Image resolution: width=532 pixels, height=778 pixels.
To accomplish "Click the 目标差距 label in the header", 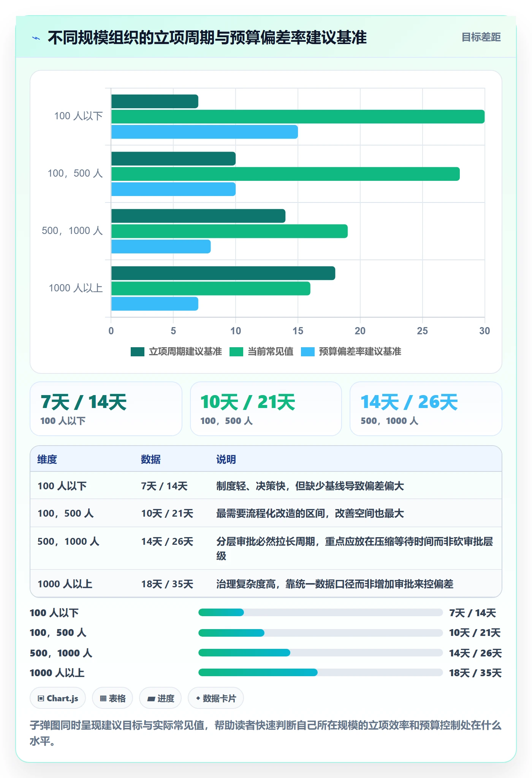I will 481,37.
